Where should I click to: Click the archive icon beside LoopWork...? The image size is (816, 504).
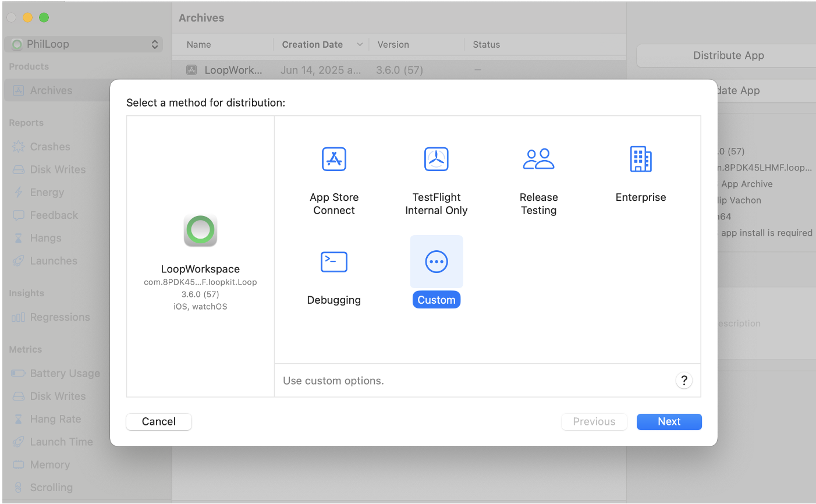191,70
